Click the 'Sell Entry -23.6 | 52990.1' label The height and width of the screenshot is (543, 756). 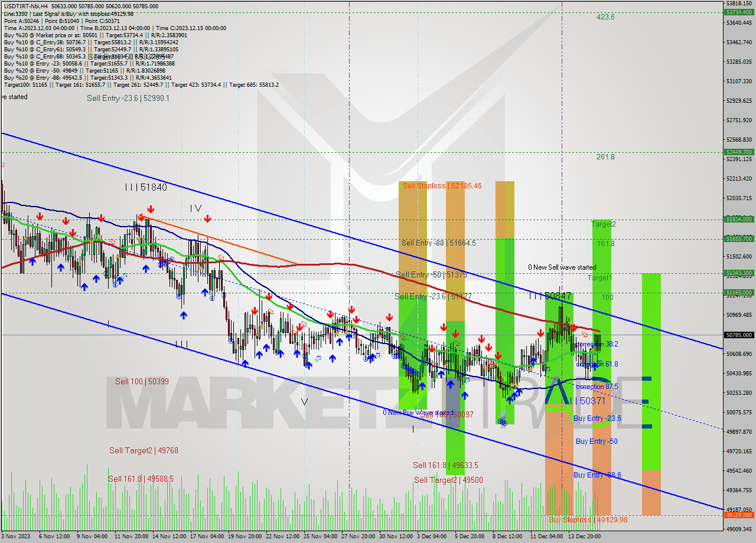point(128,98)
